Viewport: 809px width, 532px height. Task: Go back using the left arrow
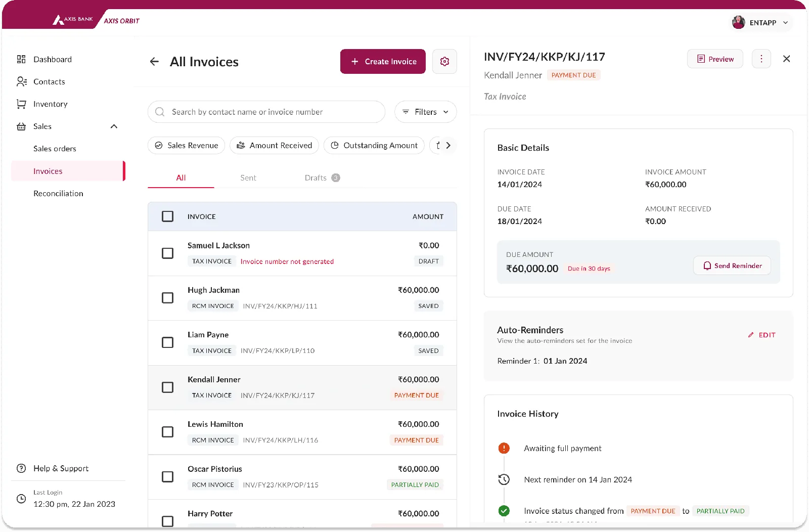(x=154, y=62)
